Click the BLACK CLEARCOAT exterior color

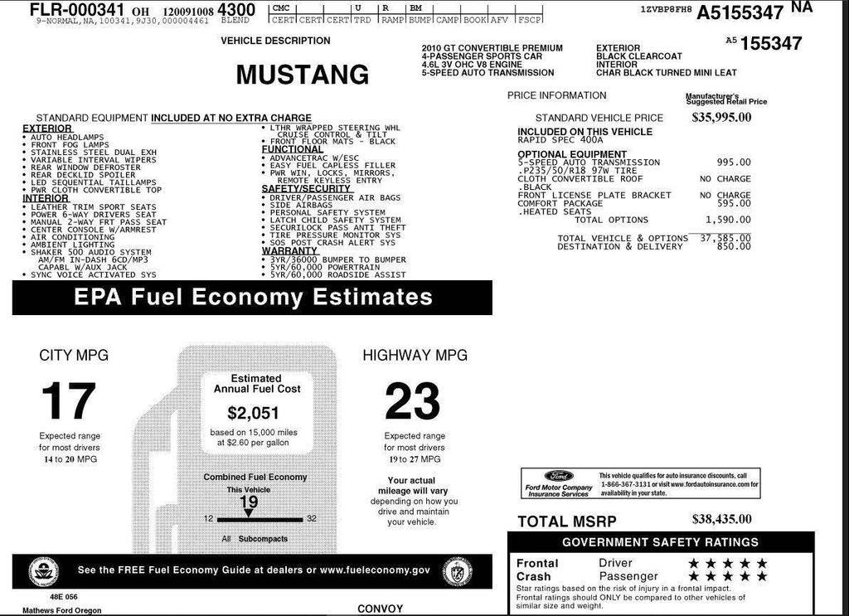[x=639, y=56]
